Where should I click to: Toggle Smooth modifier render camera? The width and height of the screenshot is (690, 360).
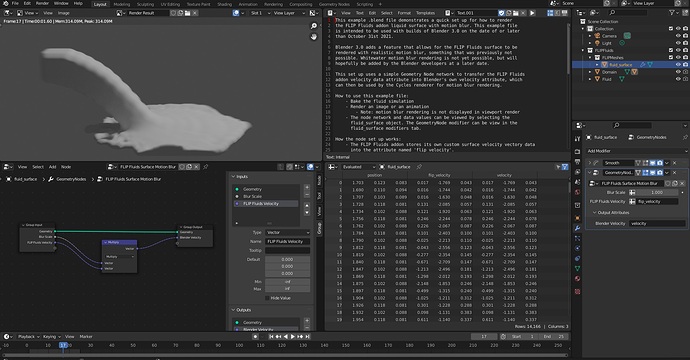660,163
